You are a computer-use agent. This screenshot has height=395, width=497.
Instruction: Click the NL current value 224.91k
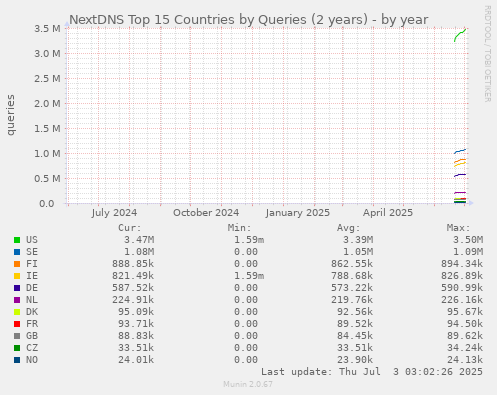(x=133, y=300)
